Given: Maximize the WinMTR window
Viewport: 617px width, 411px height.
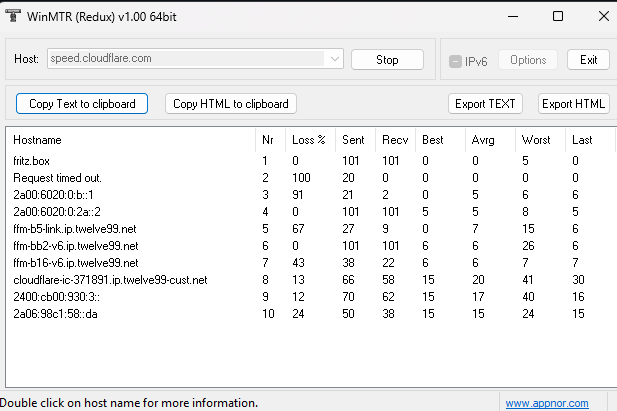Looking at the screenshot, I should (x=558, y=17).
